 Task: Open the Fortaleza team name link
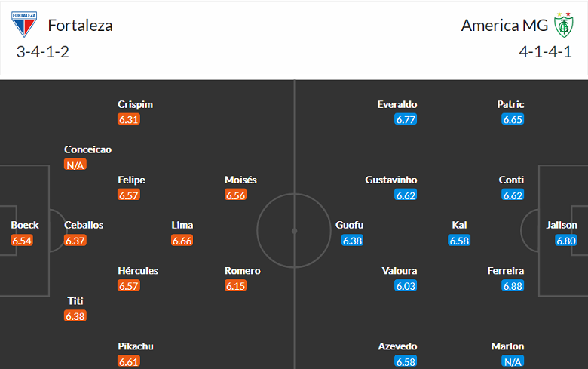point(80,25)
